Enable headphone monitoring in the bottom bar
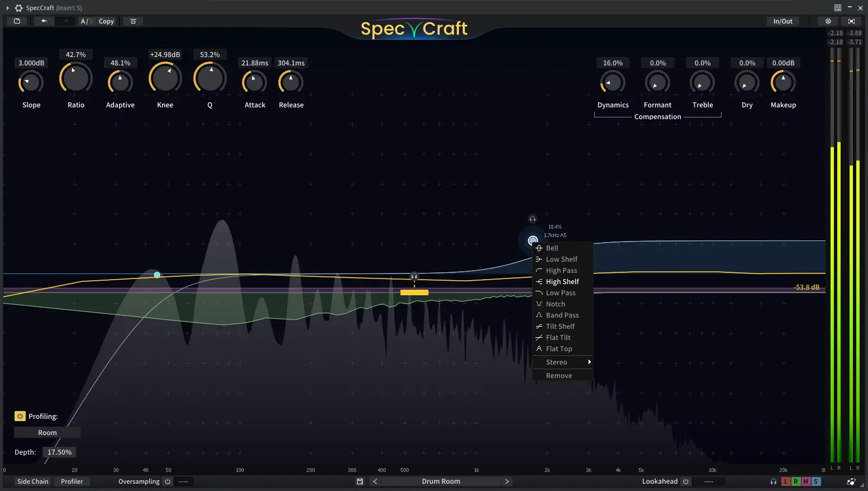The width and height of the screenshot is (868, 491). tap(774, 481)
